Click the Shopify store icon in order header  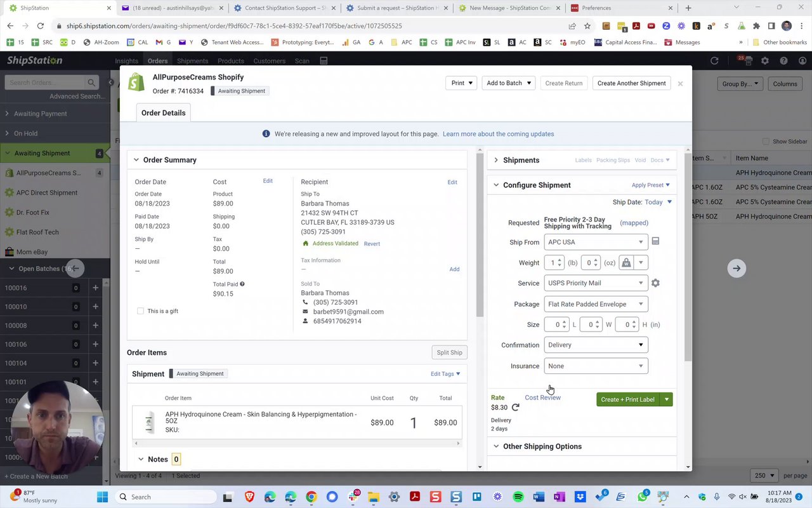[x=136, y=83]
